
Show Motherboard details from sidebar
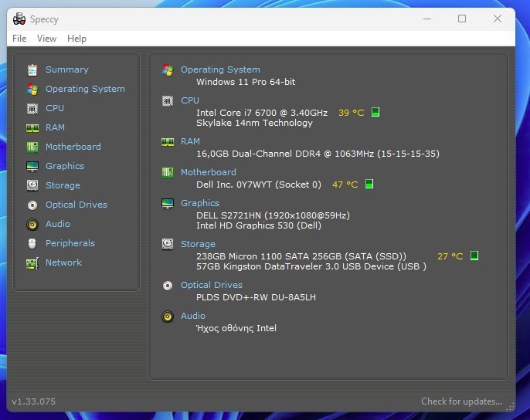(x=73, y=147)
